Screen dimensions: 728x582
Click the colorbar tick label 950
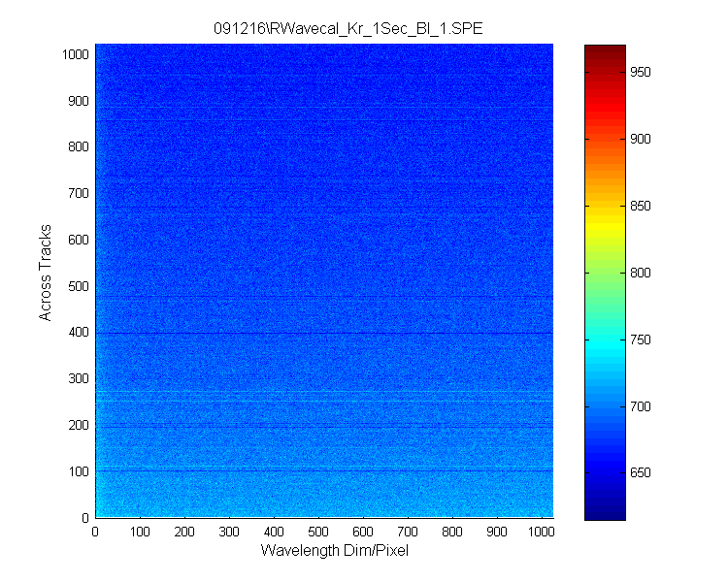pyautogui.click(x=641, y=73)
